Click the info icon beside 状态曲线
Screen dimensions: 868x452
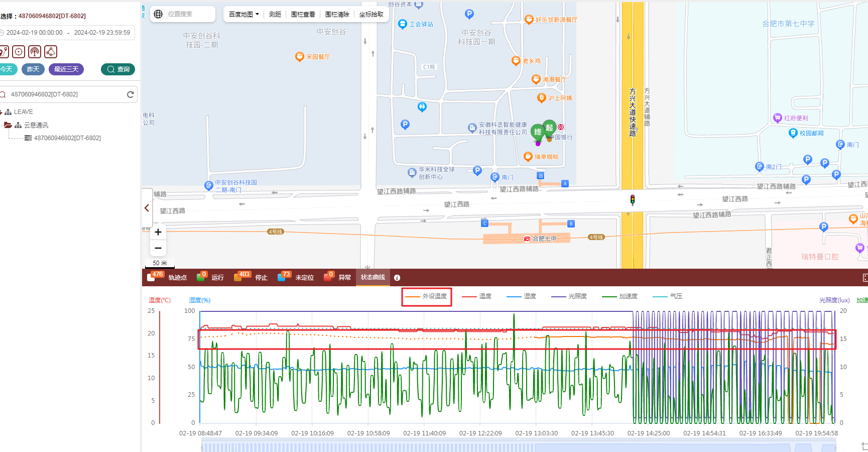pyautogui.click(x=397, y=278)
